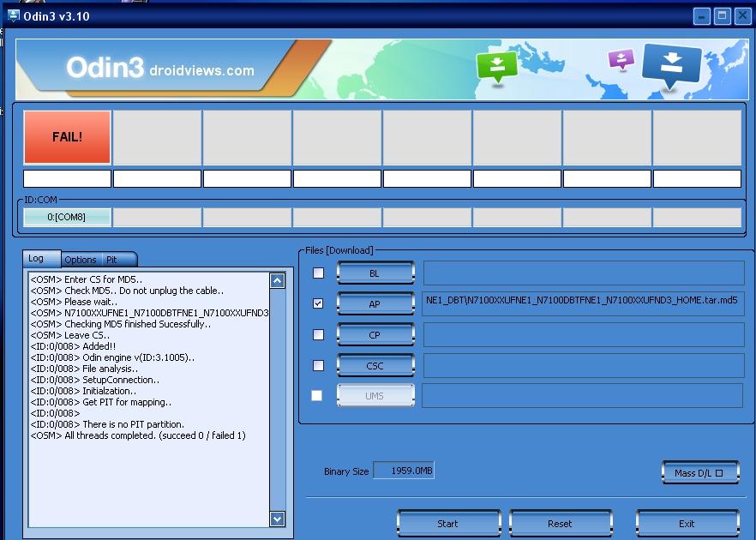Click the CP file path field
The width and height of the screenshot is (756, 540).
[584, 334]
